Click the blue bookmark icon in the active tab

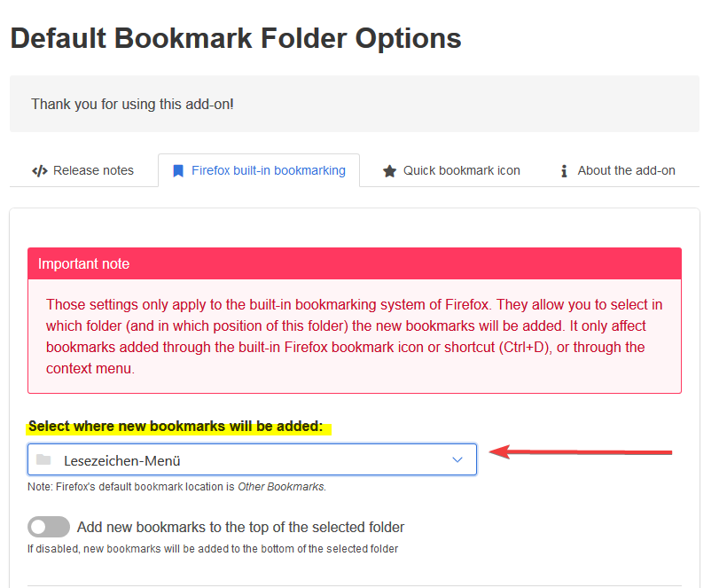coord(178,171)
